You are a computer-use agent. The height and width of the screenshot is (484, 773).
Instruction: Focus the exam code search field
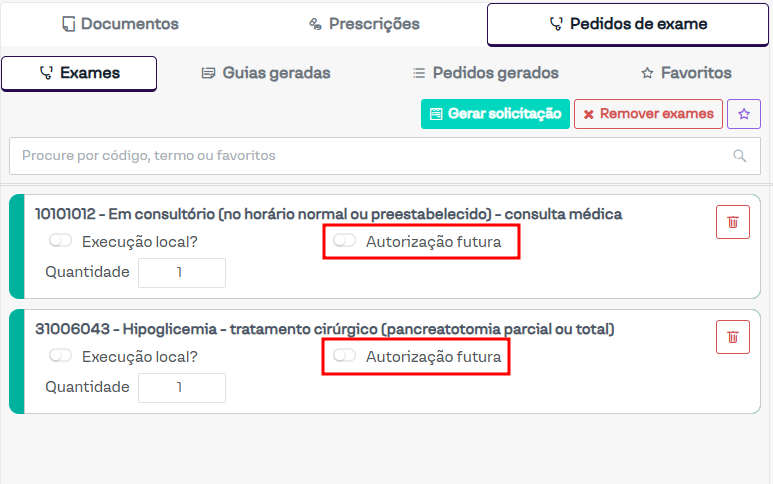pyautogui.click(x=370, y=156)
